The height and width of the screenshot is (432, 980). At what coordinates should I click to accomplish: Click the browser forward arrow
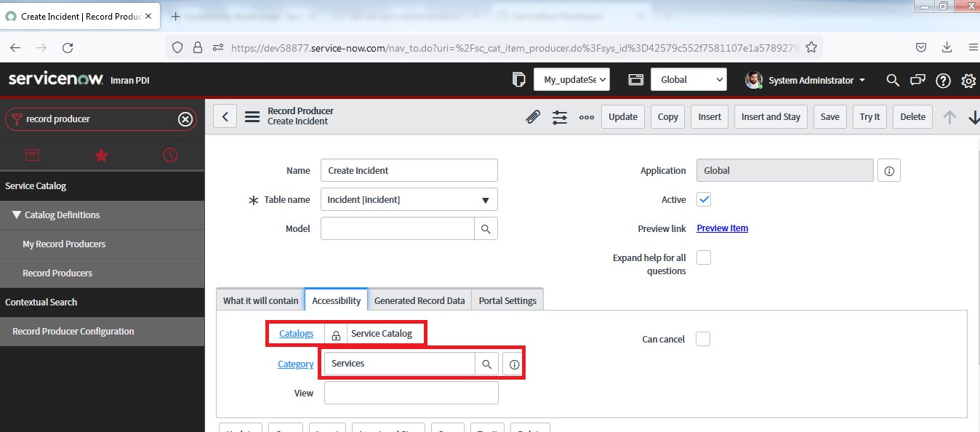[x=41, y=47]
